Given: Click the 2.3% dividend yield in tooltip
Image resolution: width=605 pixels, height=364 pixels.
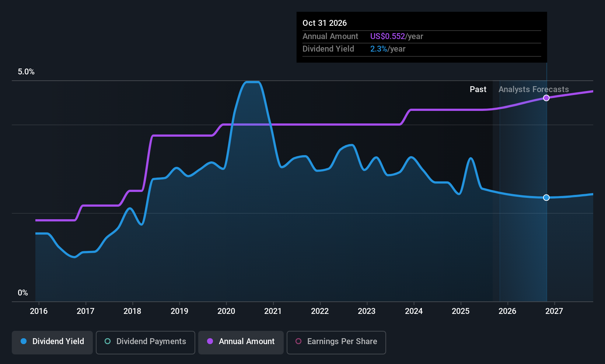Looking at the screenshot, I should point(378,49).
